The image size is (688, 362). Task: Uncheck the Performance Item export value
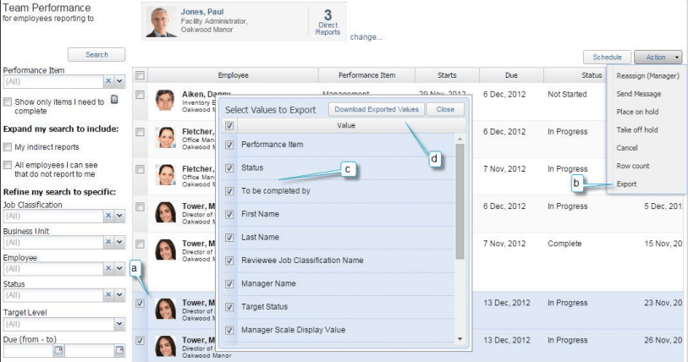coord(229,144)
